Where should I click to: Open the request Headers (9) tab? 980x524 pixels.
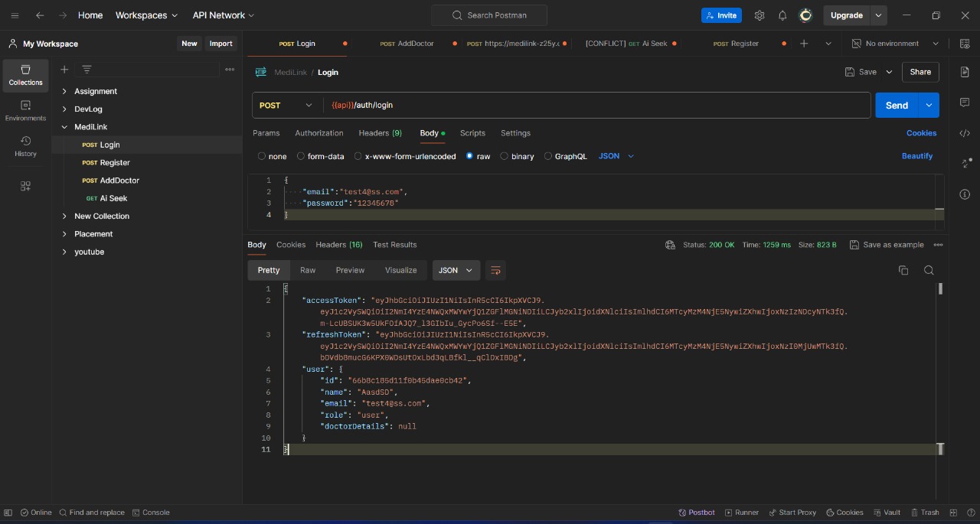pos(381,133)
